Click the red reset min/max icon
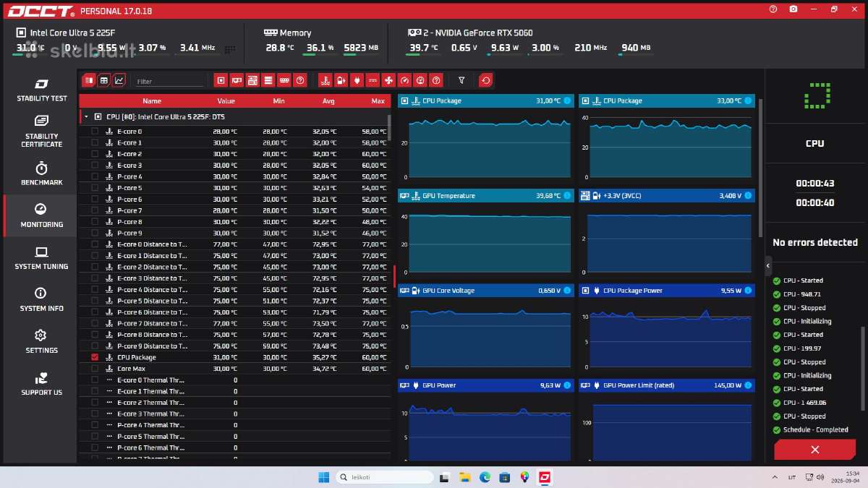The width and height of the screenshot is (868, 488). [486, 80]
